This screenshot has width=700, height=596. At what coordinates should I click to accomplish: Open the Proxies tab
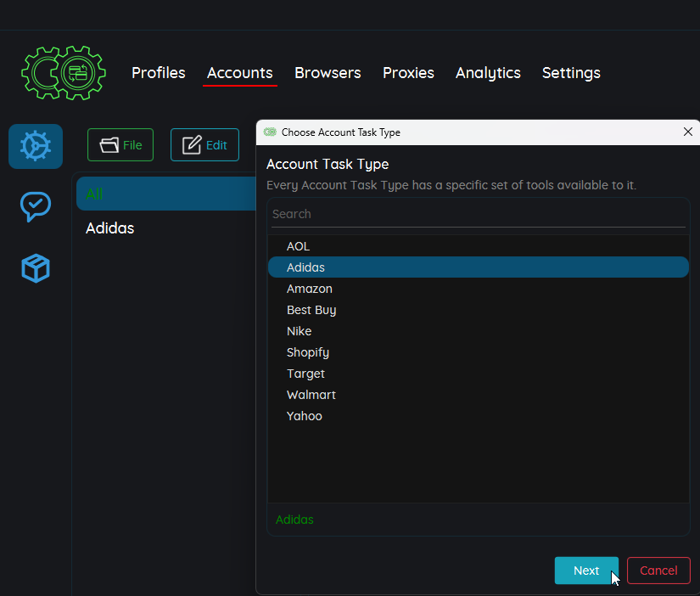(408, 73)
